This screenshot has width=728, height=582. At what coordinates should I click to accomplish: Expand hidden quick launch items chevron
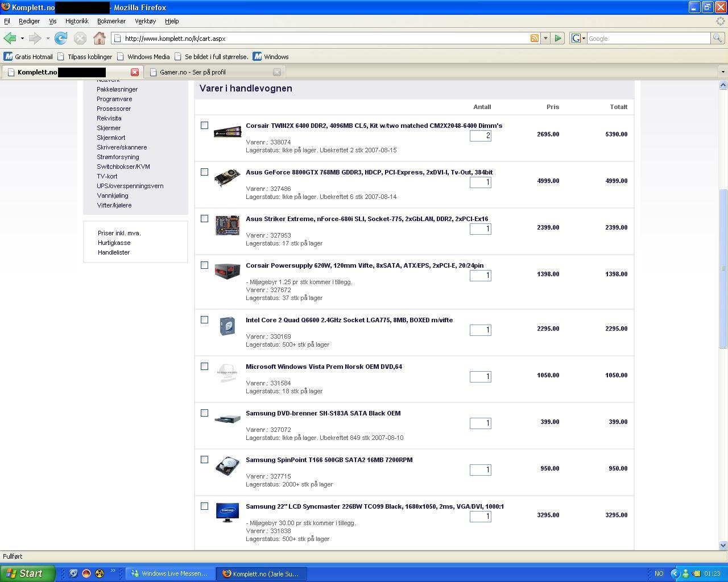point(113,571)
